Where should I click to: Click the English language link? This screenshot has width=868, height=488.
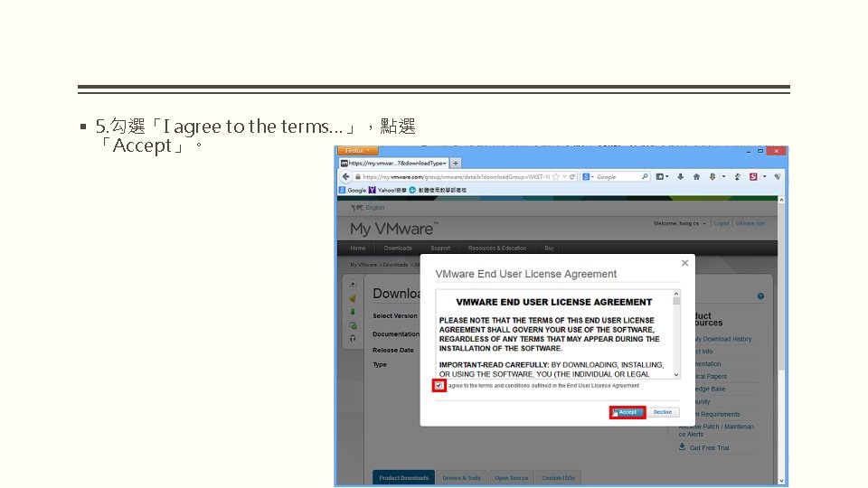374,208
